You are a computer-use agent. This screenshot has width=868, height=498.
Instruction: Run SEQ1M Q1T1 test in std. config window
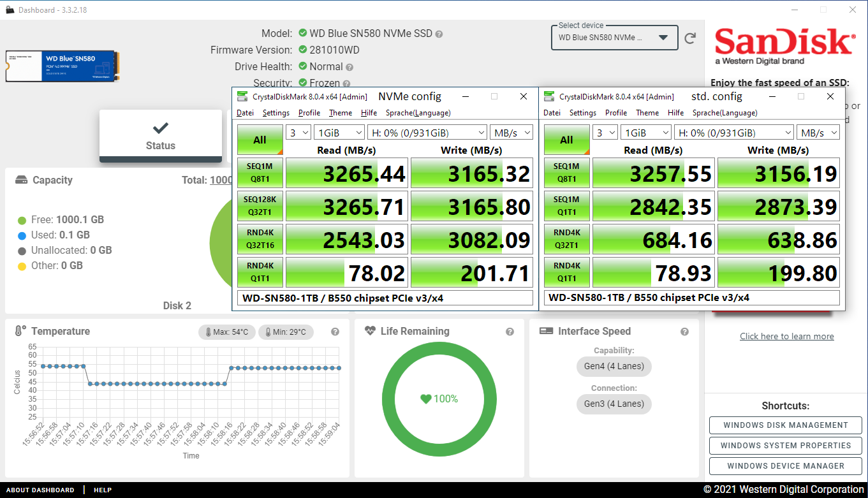(x=566, y=206)
